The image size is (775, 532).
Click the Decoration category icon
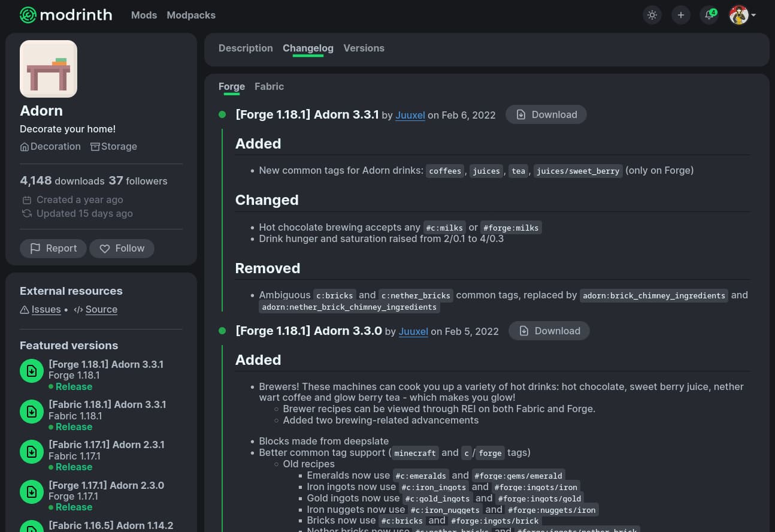coord(25,146)
